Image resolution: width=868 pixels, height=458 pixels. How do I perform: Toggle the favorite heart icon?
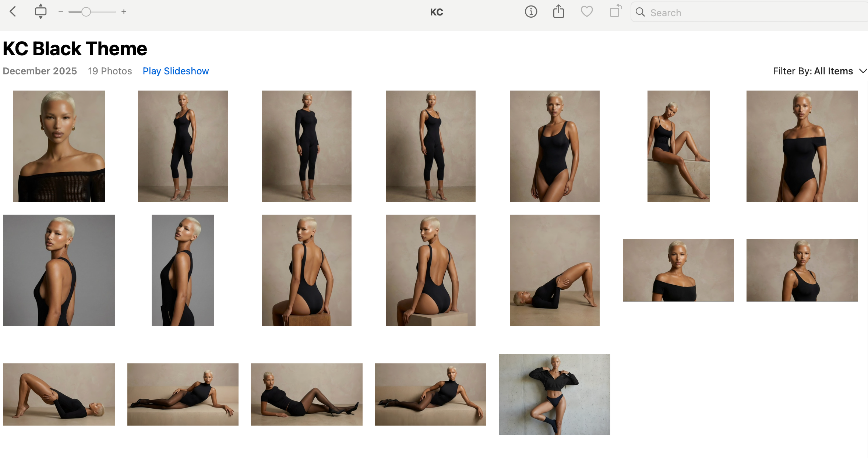click(x=587, y=11)
